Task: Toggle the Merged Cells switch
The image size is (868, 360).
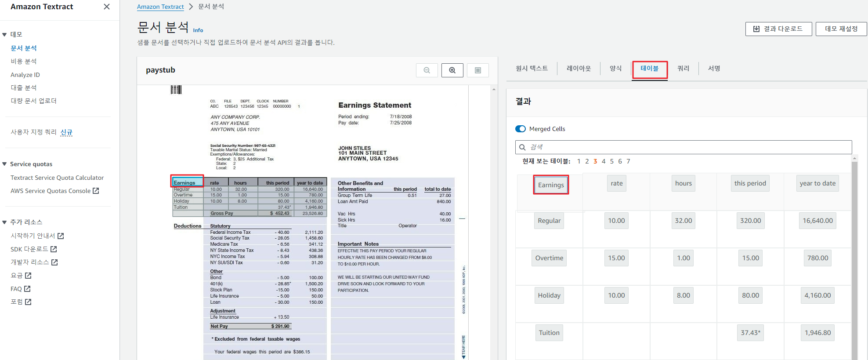Action: point(520,129)
